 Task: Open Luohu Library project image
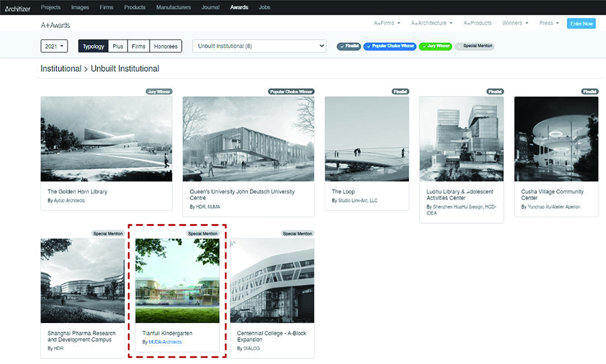pyautogui.click(x=461, y=139)
